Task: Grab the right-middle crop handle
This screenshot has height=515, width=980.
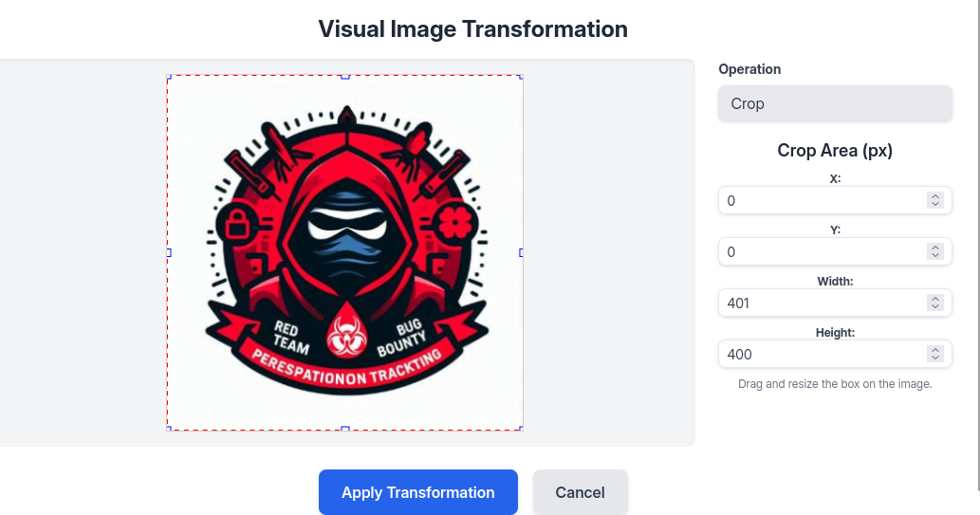Action: click(x=521, y=252)
